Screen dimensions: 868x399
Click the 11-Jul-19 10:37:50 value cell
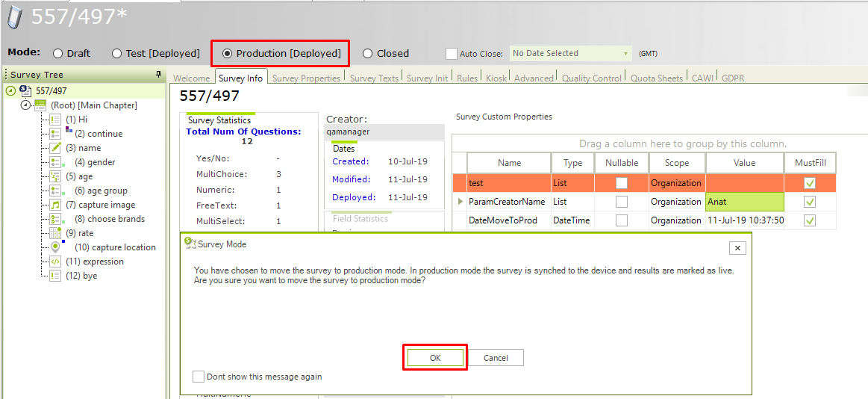[x=745, y=220]
